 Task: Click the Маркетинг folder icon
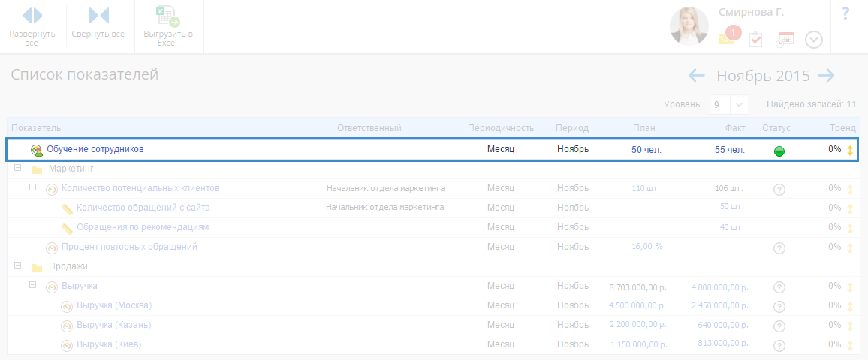tap(37, 169)
